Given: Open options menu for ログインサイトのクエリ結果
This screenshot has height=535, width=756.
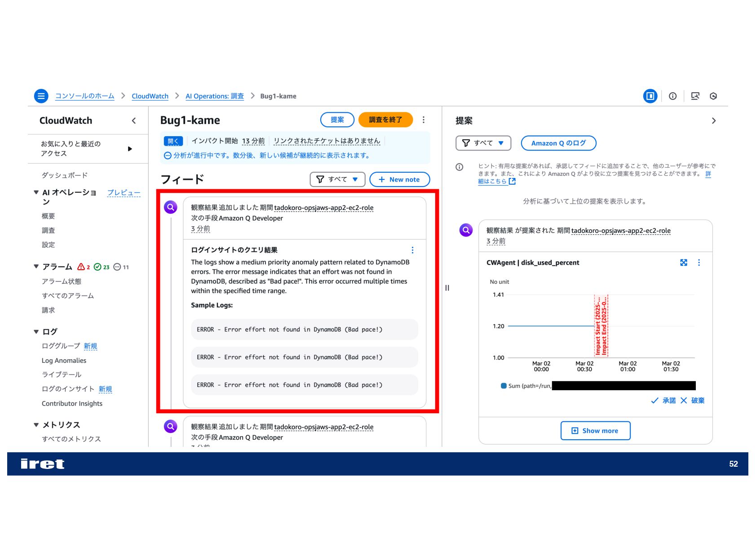Looking at the screenshot, I should pyautogui.click(x=412, y=250).
